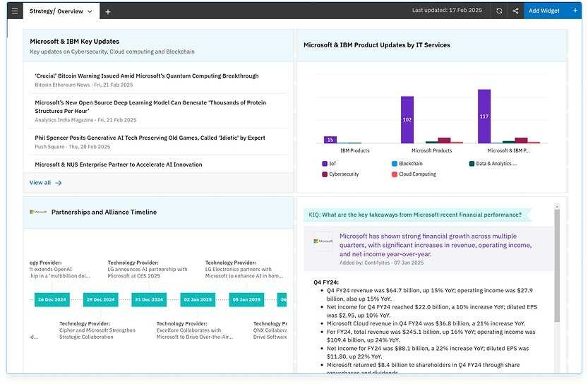Click the refresh dashboard icon

click(499, 11)
